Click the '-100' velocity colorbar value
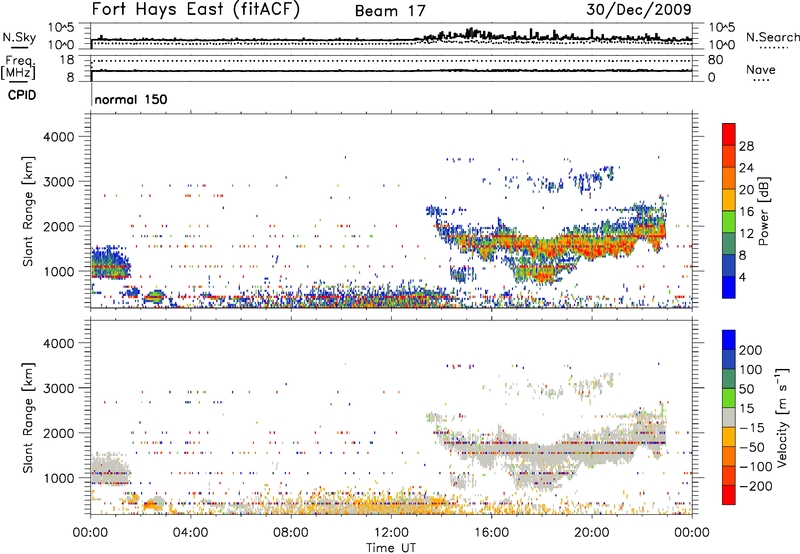Image resolution: width=800 pixels, height=554 pixels. click(x=755, y=467)
